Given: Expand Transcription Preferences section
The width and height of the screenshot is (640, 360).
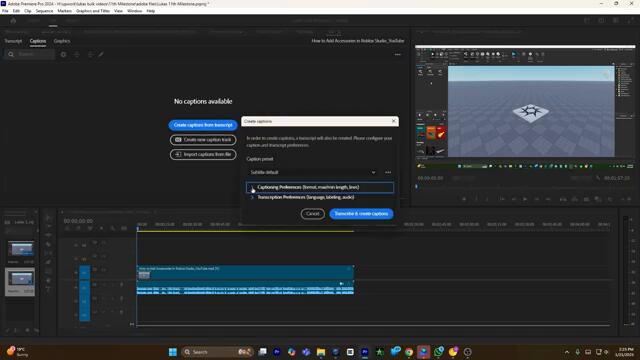Looking at the screenshot, I should (x=252, y=197).
